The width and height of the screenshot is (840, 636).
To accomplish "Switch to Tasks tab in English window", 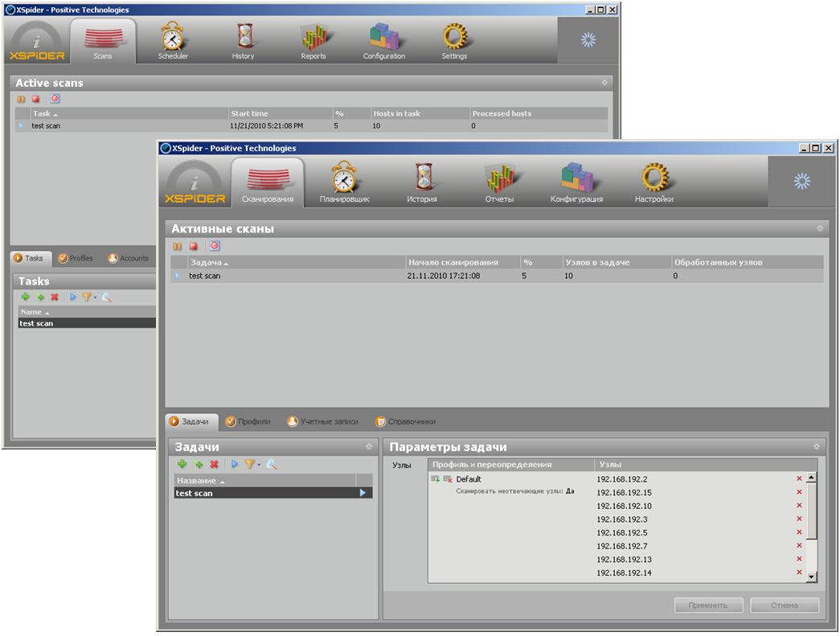I will tap(31, 258).
